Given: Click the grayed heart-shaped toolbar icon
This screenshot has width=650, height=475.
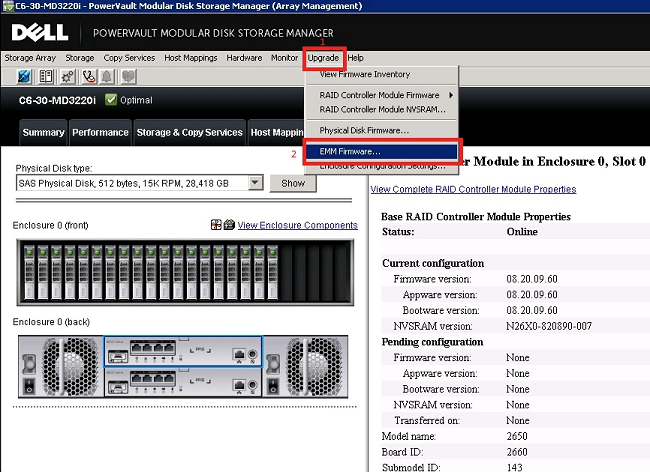Looking at the screenshot, I should point(128,76).
